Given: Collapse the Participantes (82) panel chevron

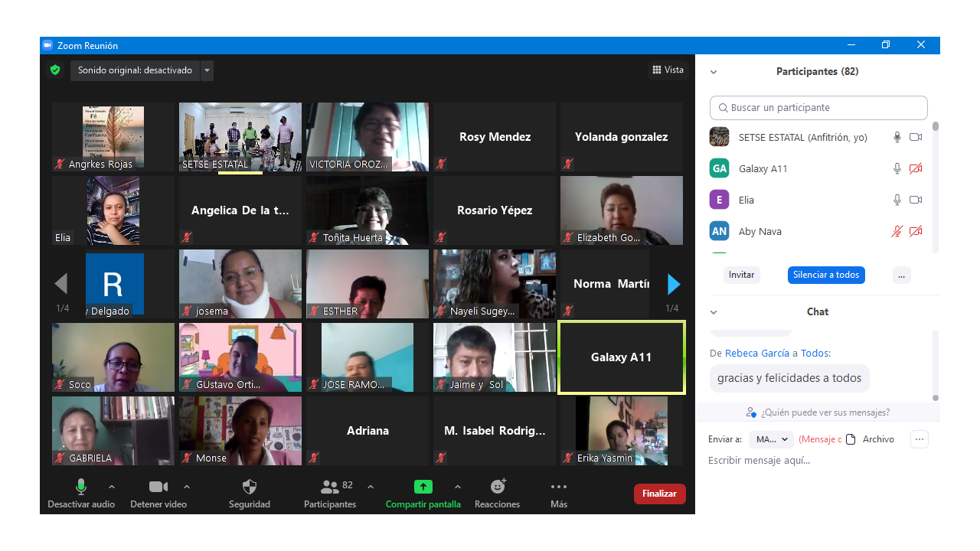Looking at the screenshot, I should [x=714, y=72].
